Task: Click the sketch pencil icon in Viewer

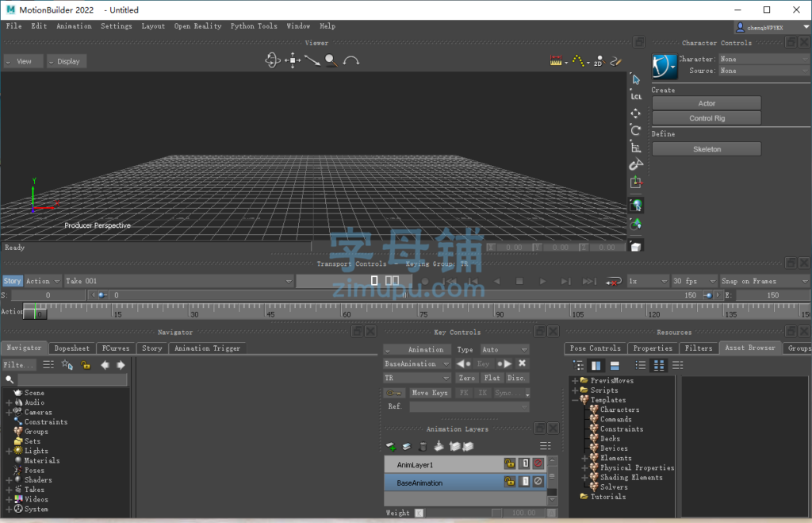Action: (x=615, y=61)
